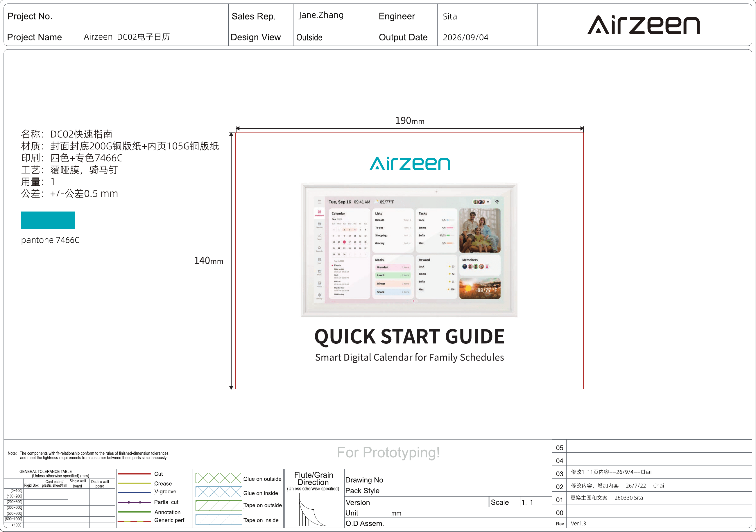Click the 'Double wall board' column header
The height and width of the screenshot is (532, 756).
click(100, 483)
